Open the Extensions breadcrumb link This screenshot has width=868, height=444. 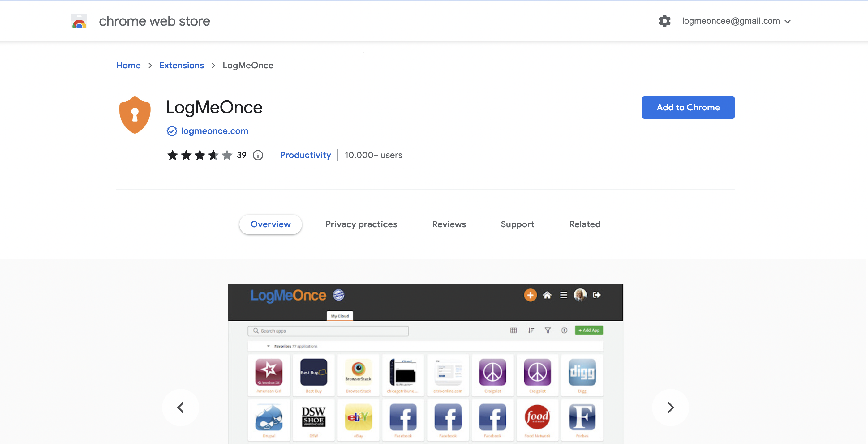[182, 65]
